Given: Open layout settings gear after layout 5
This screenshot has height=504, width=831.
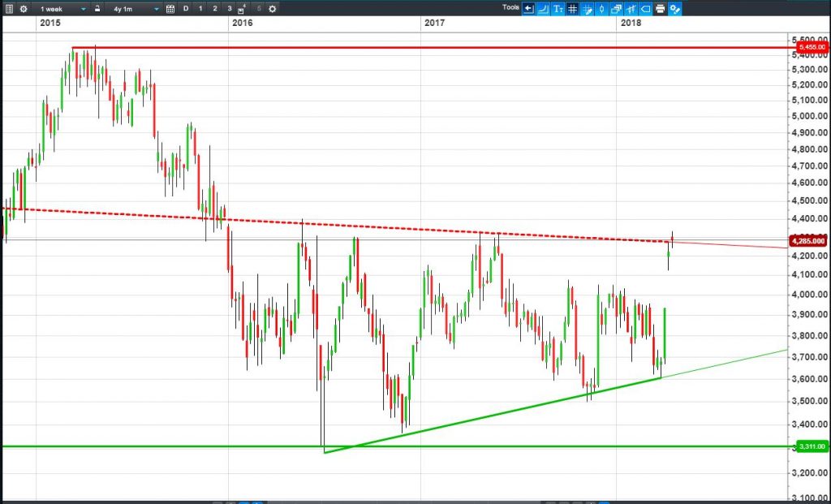Looking at the screenshot, I should (272, 9).
